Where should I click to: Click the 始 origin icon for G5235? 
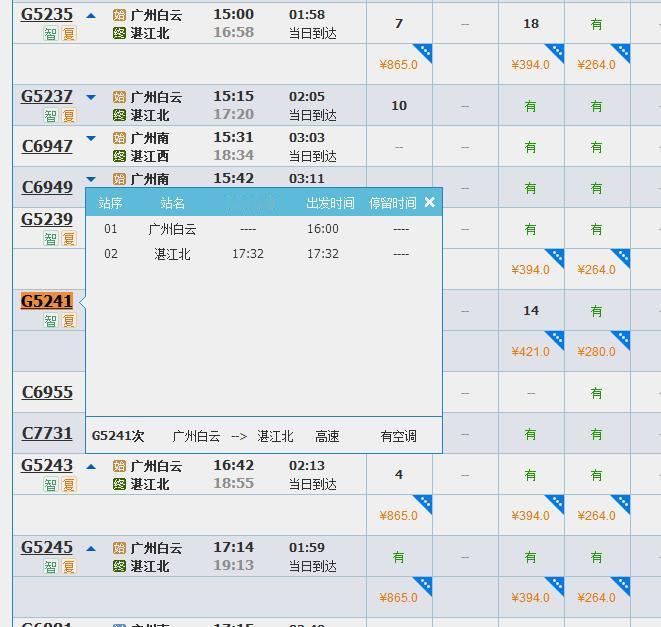tap(119, 16)
